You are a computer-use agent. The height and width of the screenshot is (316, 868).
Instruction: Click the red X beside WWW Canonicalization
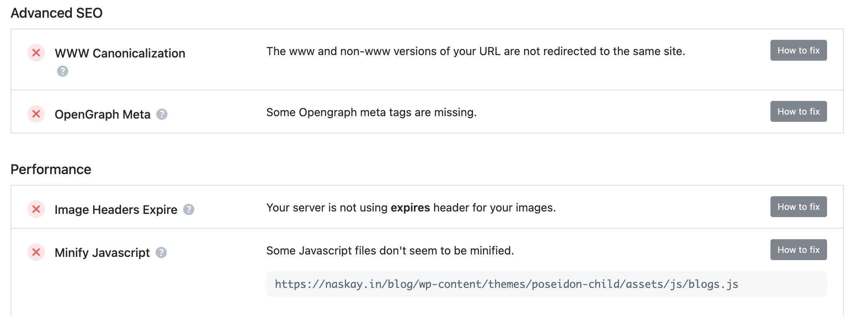click(36, 53)
